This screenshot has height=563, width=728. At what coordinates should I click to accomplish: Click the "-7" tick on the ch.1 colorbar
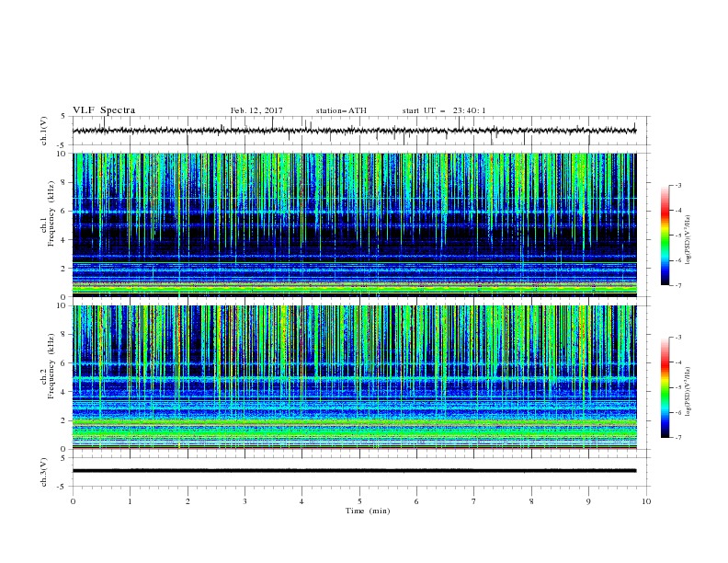(x=677, y=286)
